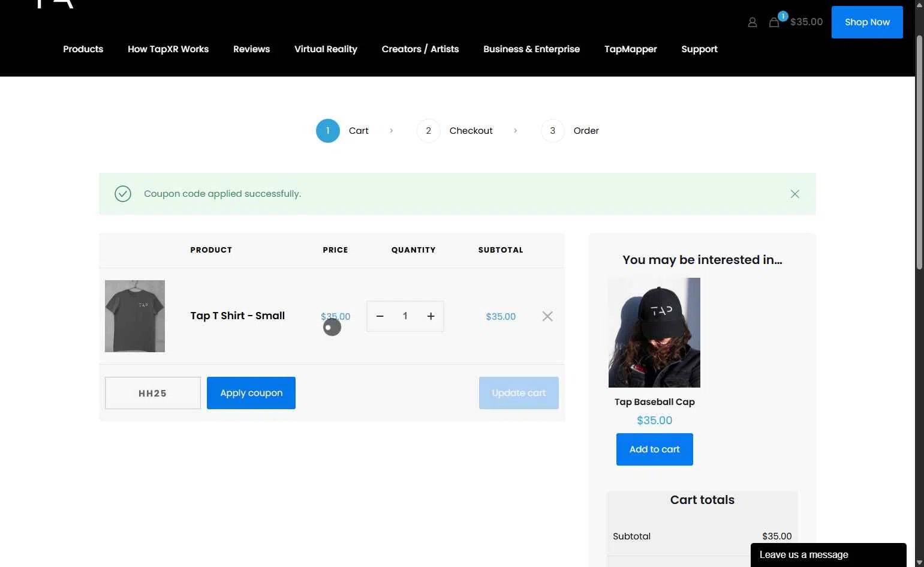The width and height of the screenshot is (924, 567).
Task: Open the user account icon
Action: [753, 22]
